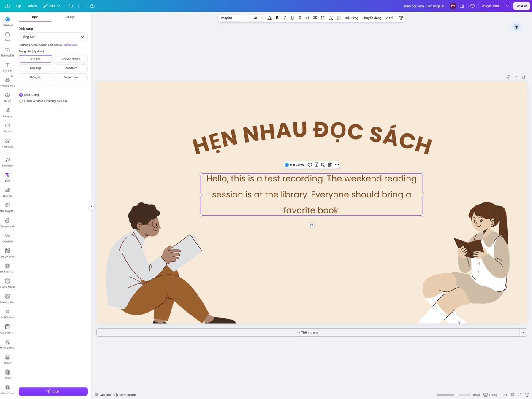The image size is (532, 399).
Task: Open the Chibify app
Action: tap(8, 359)
